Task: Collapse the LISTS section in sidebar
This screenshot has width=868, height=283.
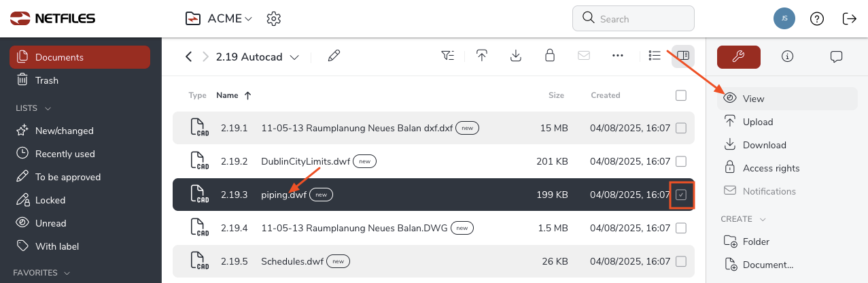Action: pyautogui.click(x=48, y=108)
